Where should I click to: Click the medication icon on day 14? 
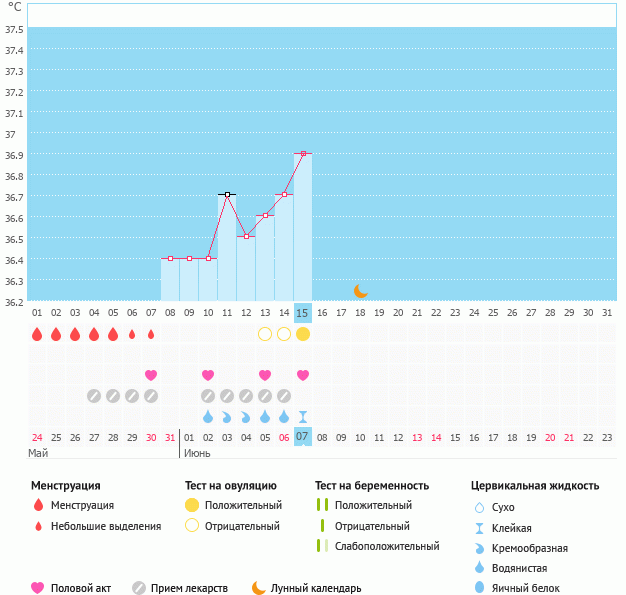coord(284,396)
